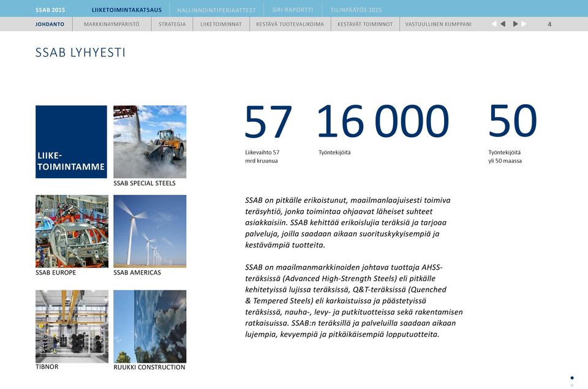
Task: Select Strategia section
Action: pyautogui.click(x=172, y=24)
